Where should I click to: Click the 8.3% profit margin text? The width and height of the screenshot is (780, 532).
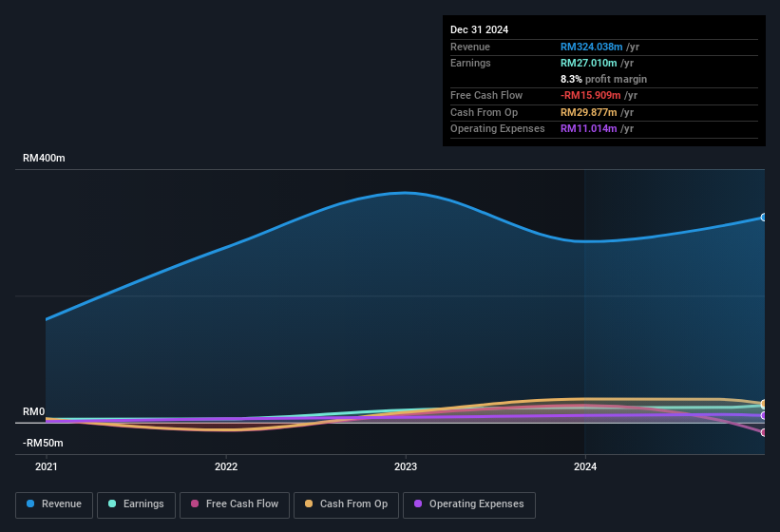click(x=603, y=79)
